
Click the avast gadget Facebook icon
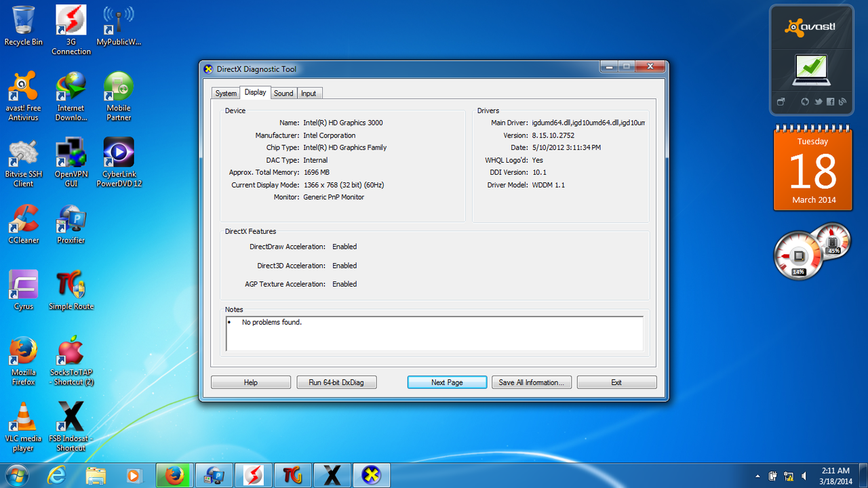tap(831, 102)
